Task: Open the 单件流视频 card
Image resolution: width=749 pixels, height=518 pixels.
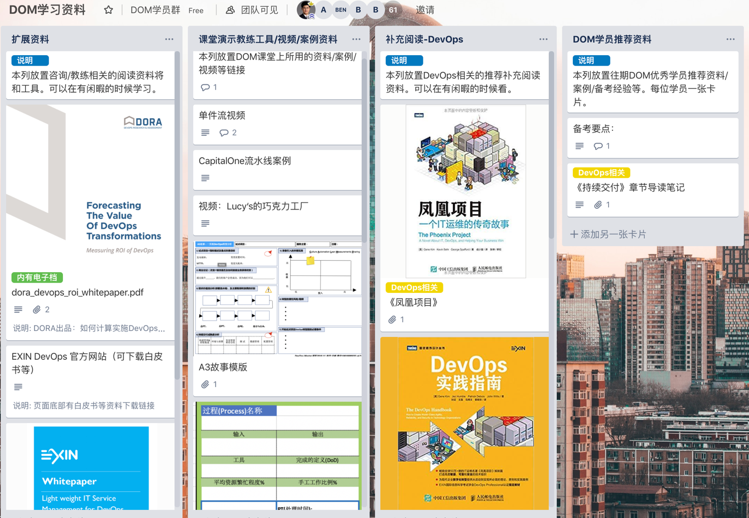Action: pos(277,124)
